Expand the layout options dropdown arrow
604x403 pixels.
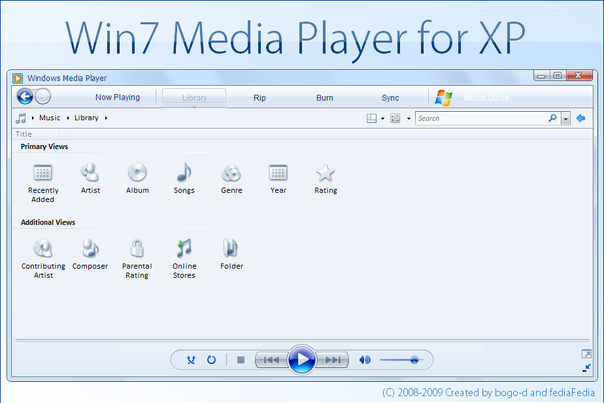tap(383, 119)
